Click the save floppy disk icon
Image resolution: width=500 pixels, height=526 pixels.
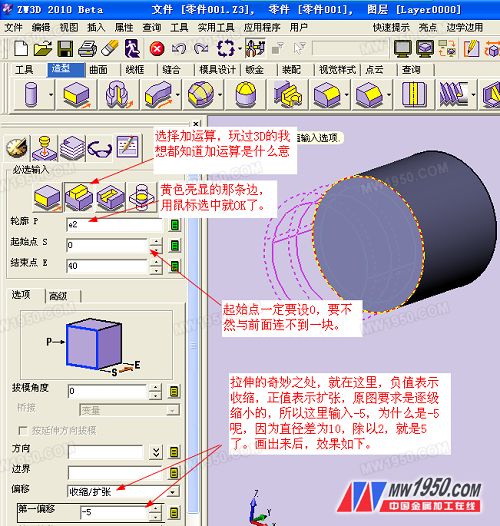click(x=65, y=49)
